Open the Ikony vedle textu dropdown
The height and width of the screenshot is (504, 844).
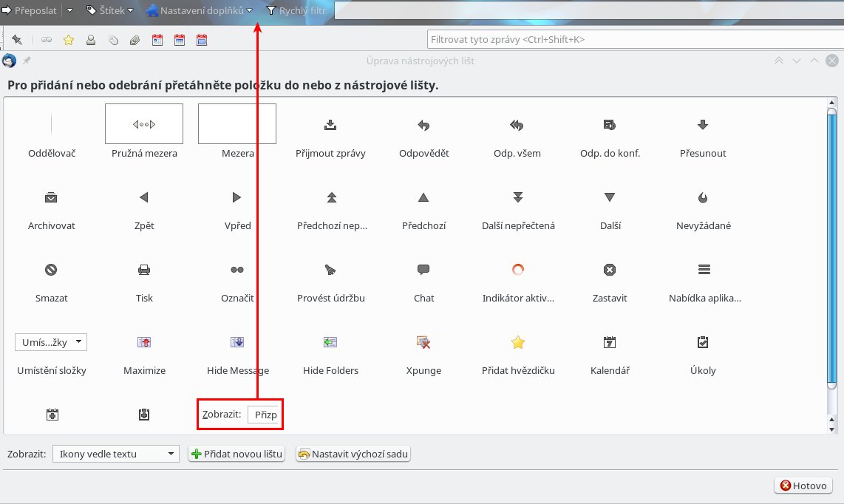pos(116,454)
